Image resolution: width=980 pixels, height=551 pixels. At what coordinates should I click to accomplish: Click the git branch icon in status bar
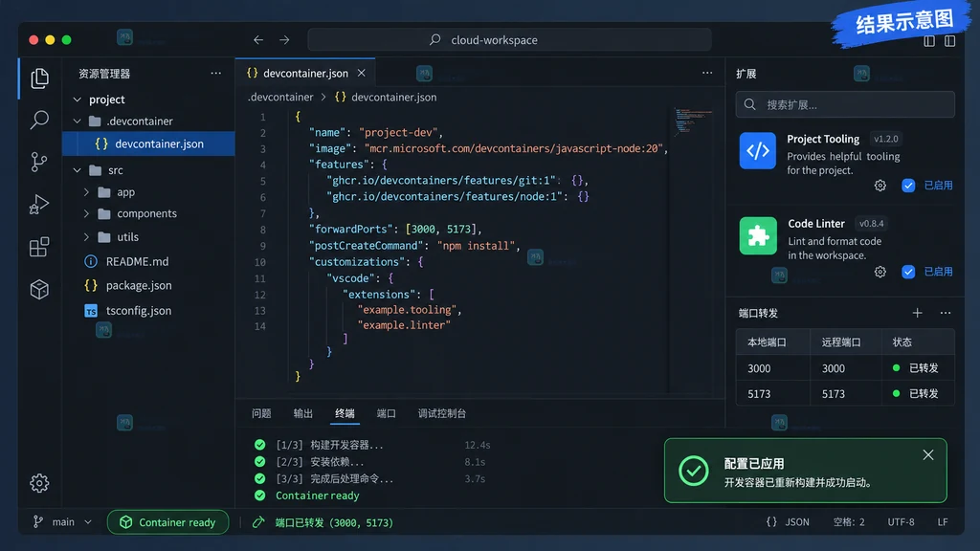pyautogui.click(x=38, y=522)
